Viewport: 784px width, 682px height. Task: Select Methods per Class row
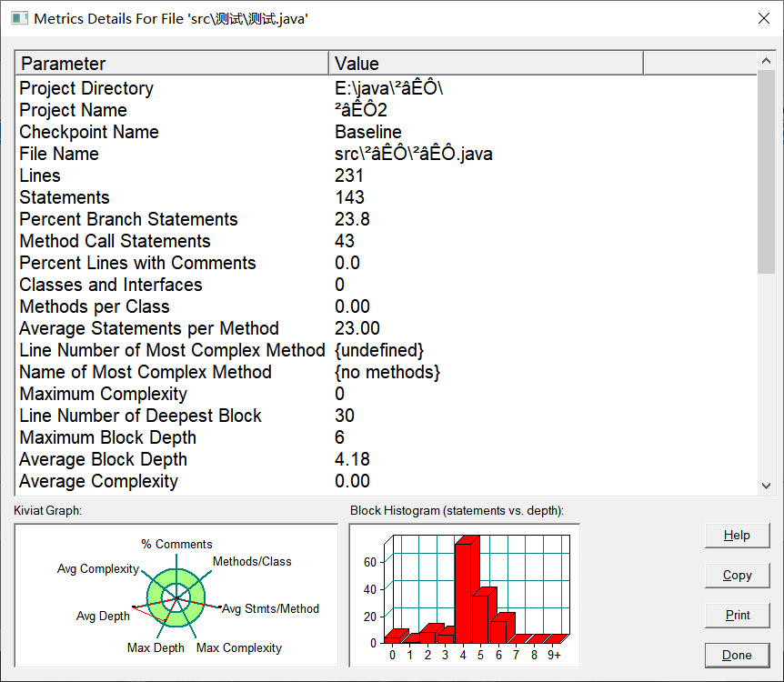[x=386, y=306]
